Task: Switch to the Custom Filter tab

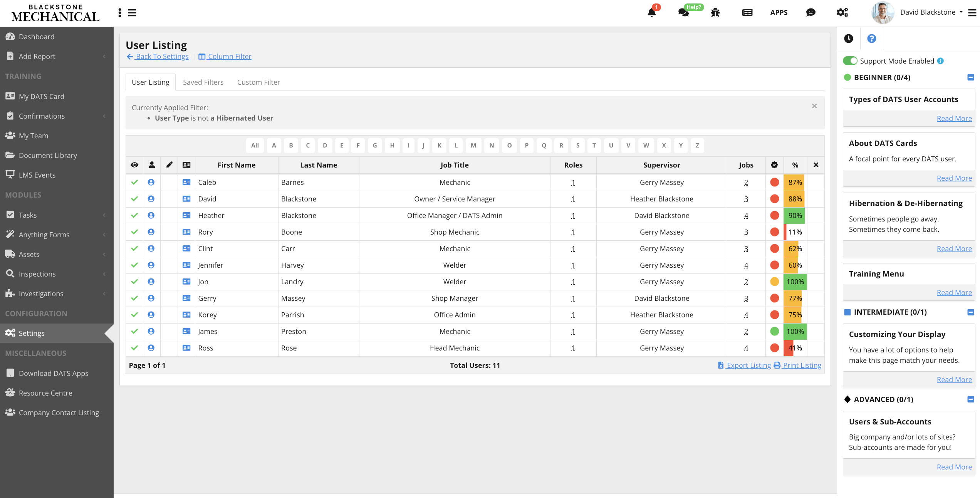Action: [x=258, y=82]
